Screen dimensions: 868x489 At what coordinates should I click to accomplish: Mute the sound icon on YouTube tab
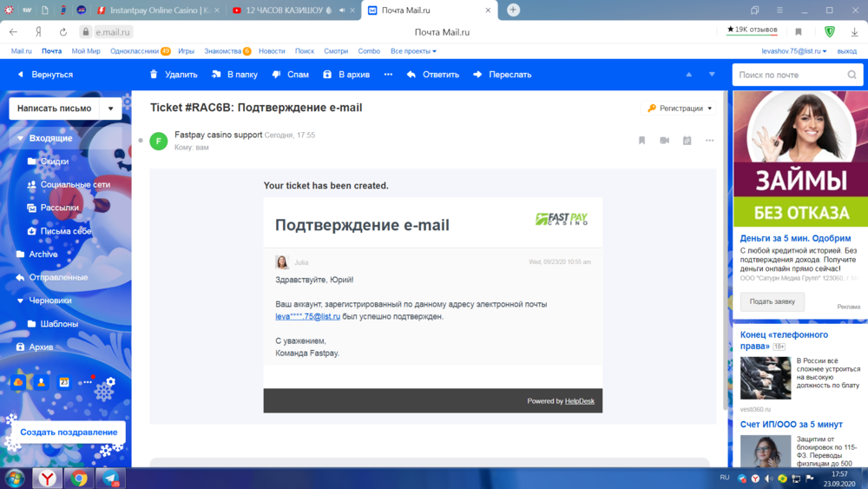341,10
